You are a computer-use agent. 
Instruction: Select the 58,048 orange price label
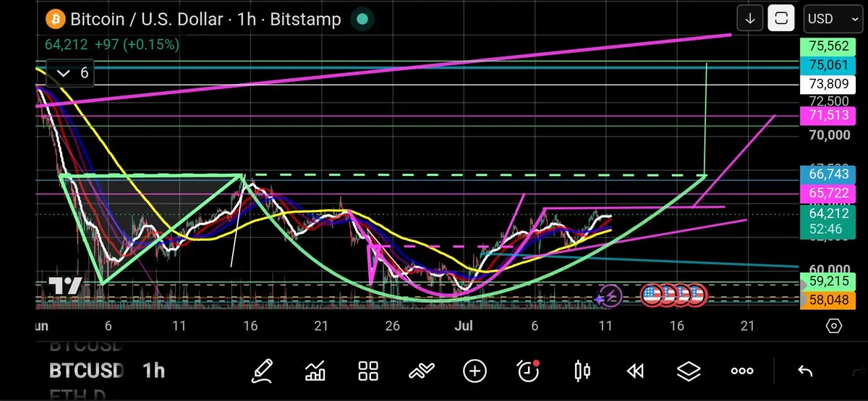pyautogui.click(x=828, y=300)
